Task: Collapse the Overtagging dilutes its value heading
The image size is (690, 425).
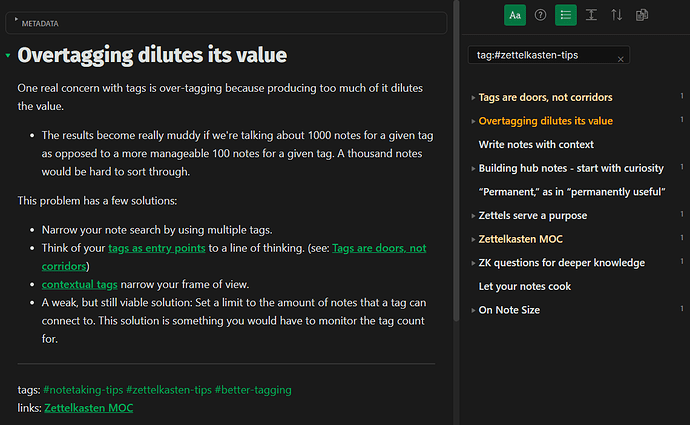Action: 8,55
